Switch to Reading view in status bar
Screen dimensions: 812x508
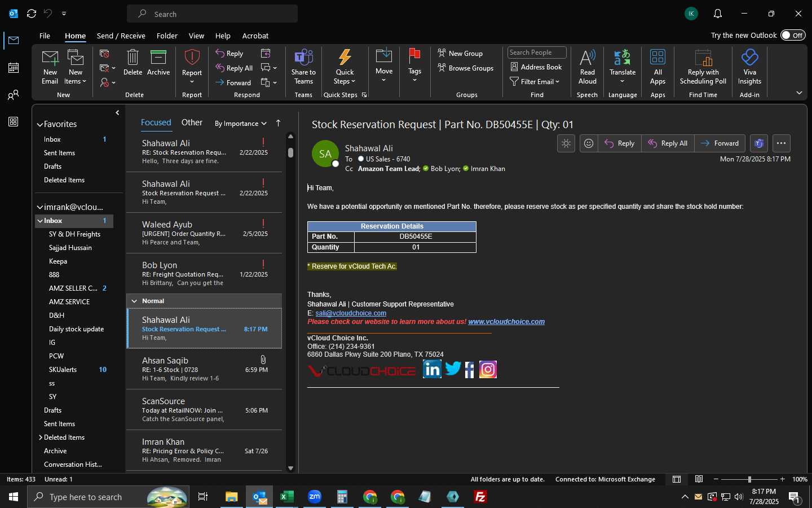[699, 479]
